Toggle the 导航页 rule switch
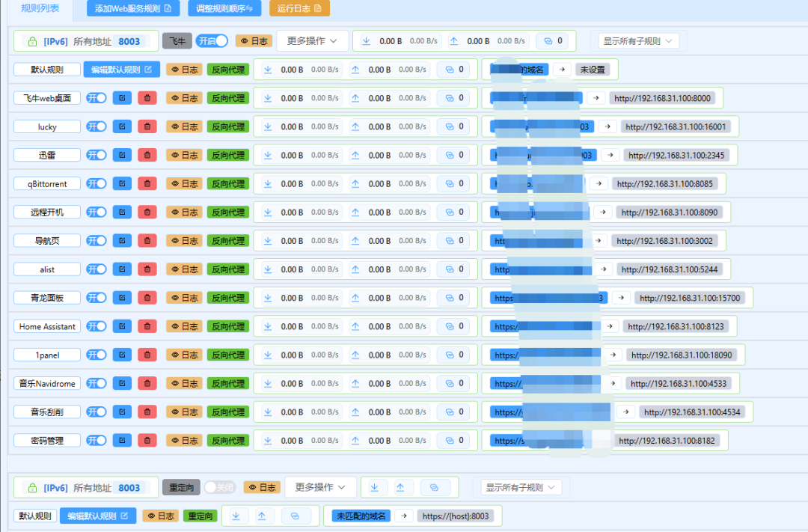 (97, 240)
